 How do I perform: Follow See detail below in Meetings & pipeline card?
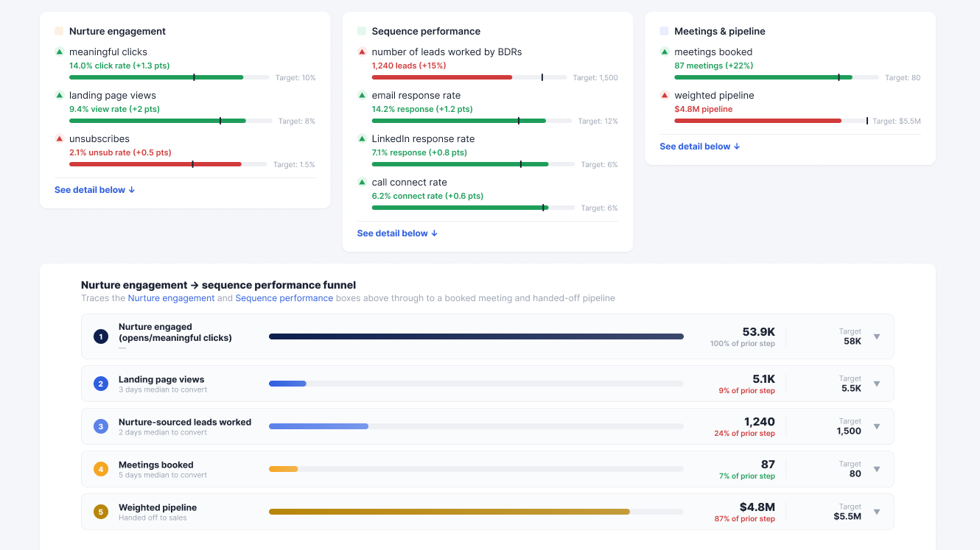tap(701, 147)
